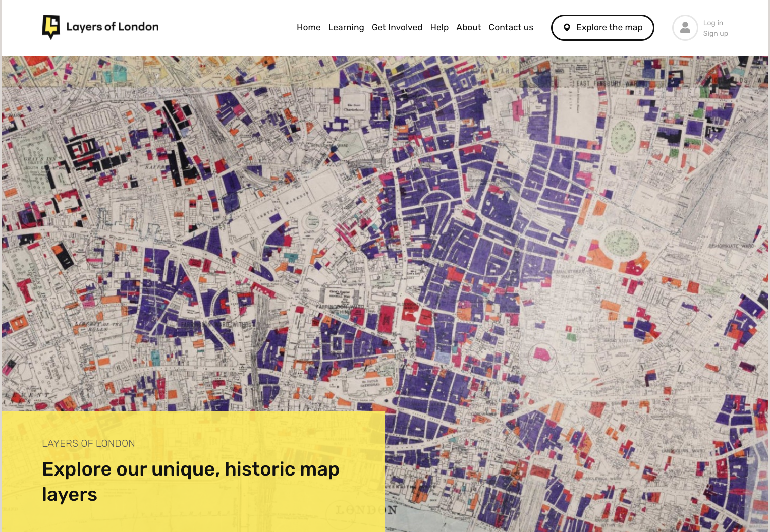Open the Home menu item
This screenshot has height=532, width=770.
[x=308, y=27]
